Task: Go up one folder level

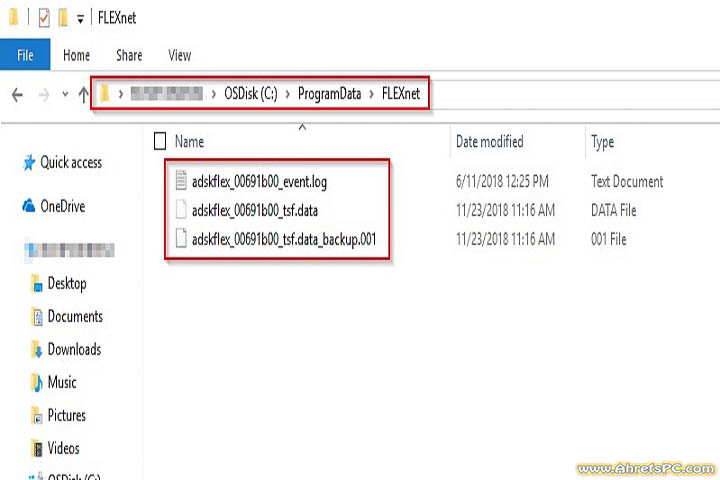Action: coord(84,95)
